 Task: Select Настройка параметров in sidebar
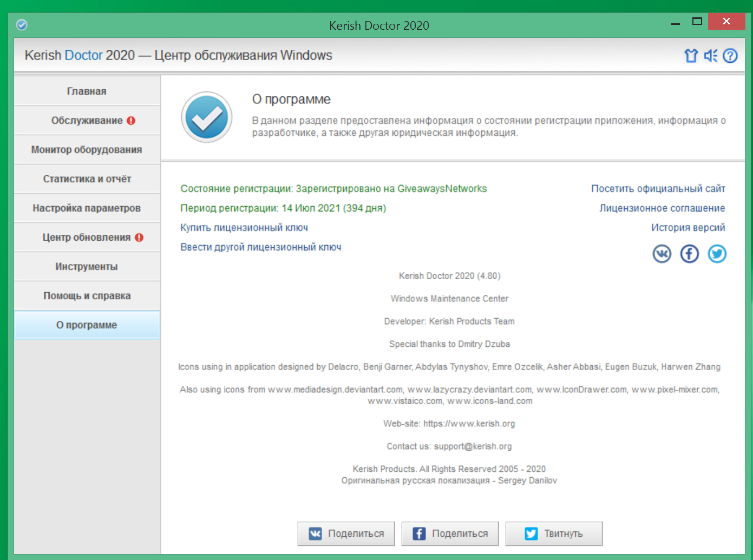(87, 208)
